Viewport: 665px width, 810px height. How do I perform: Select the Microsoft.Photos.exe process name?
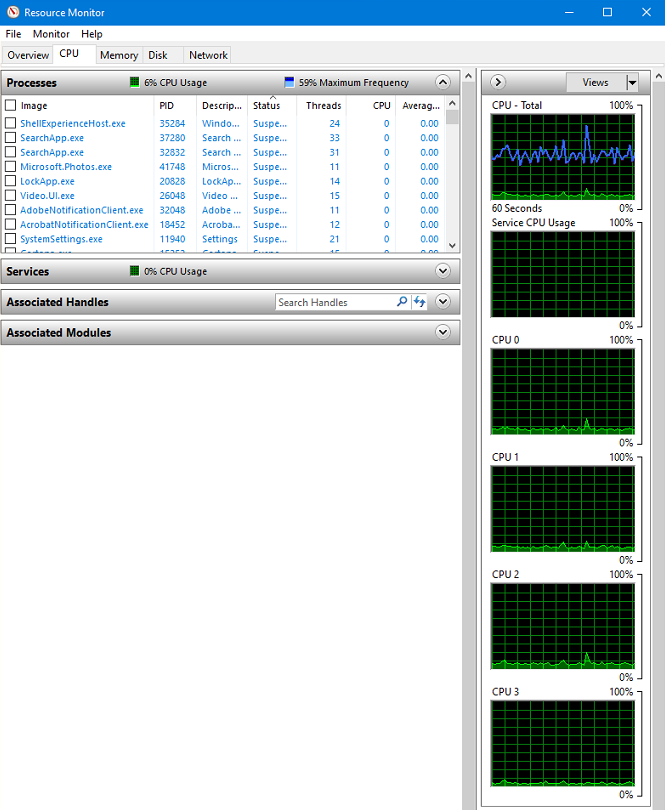(x=66, y=167)
